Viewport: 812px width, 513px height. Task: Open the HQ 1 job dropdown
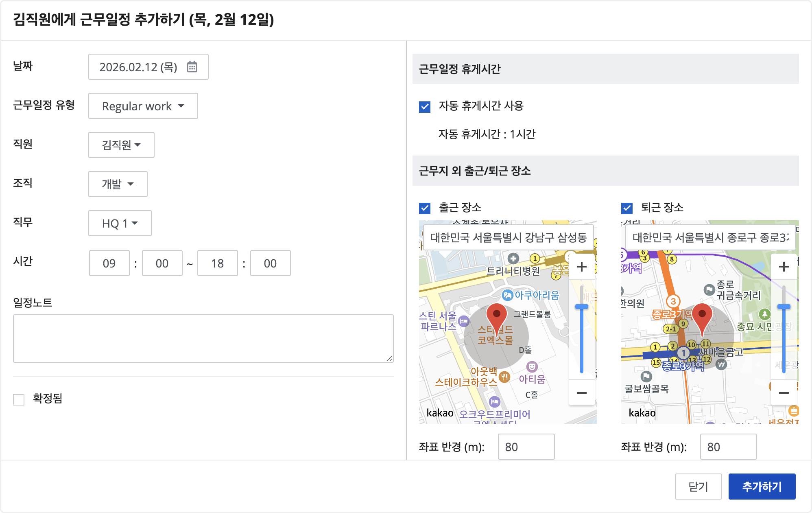point(120,223)
